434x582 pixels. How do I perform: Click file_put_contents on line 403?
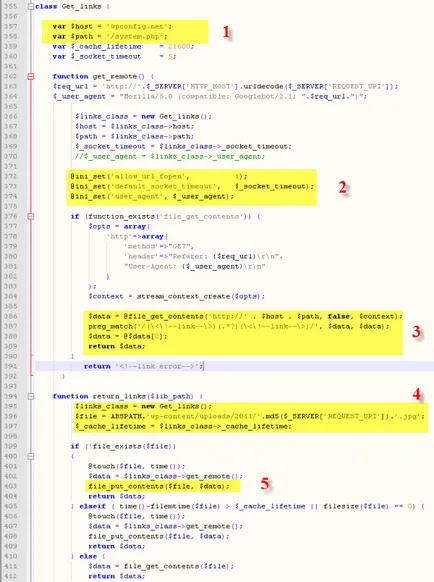159,486
